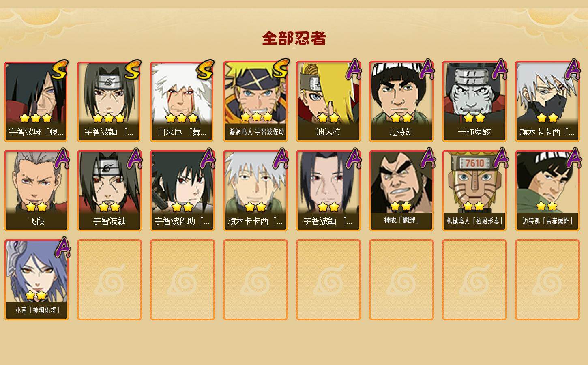The image size is (588, 365).
Task: Open the 干柿鬼鲛 ninja card
Action: coord(474,101)
